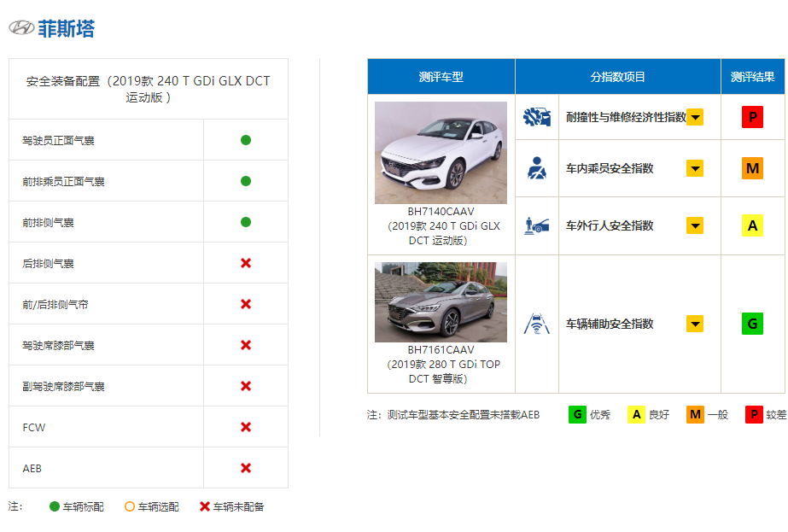
Task: Click the 车辆辅助安全 radar-car icon
Action: pos(537,324)
